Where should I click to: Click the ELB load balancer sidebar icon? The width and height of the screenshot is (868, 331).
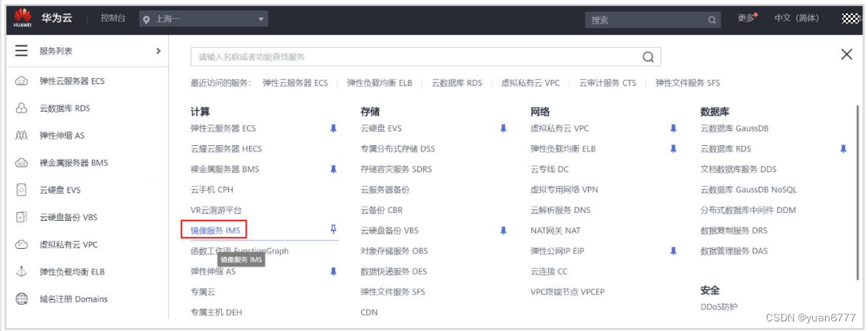click(22, 272)
